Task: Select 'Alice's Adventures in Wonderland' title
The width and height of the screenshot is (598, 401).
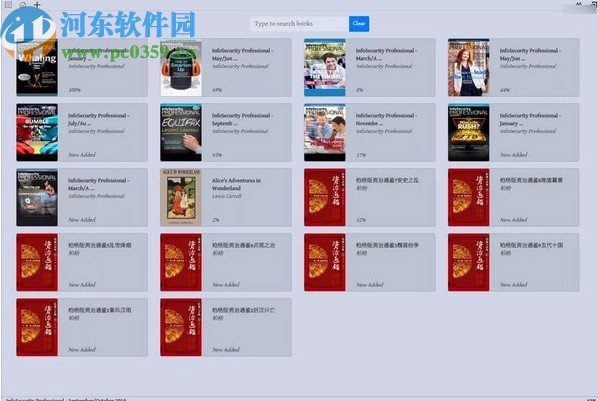Action: pyautogui.click(x=236, y=184)
